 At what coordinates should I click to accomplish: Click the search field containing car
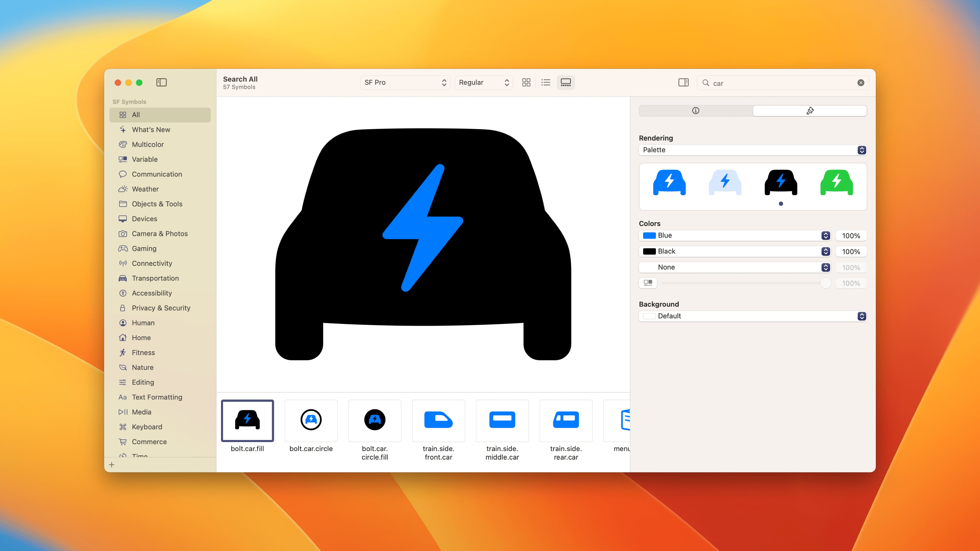click(780, 83)
